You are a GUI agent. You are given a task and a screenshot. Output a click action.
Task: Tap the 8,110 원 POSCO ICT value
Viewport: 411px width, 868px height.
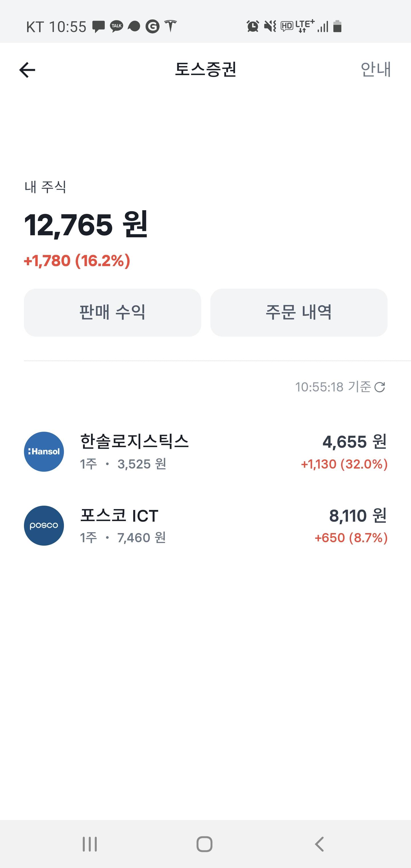[358, 516]
